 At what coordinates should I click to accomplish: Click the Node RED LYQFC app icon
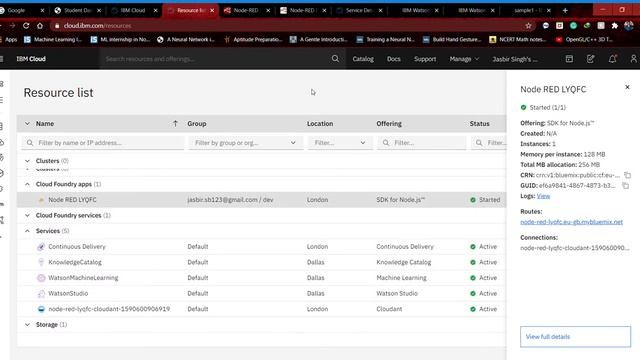(41, 200)
